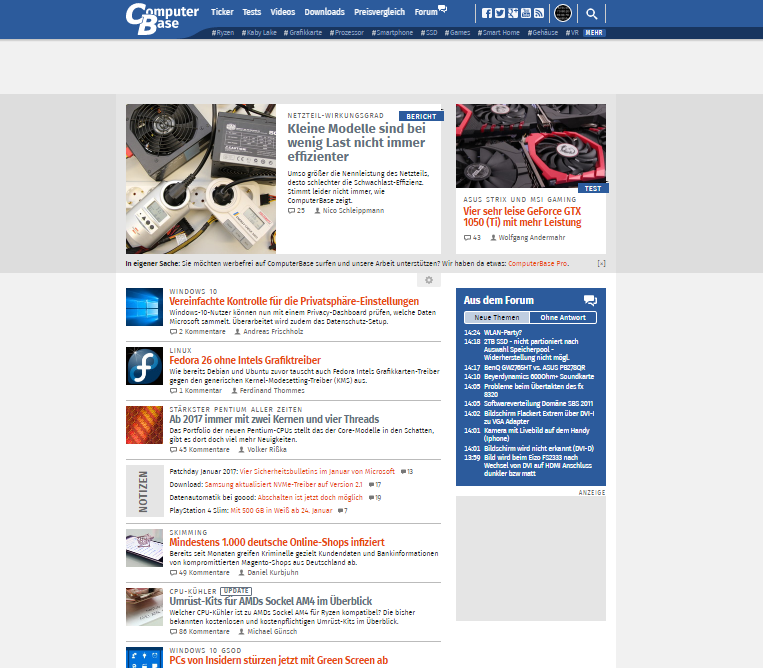Open 'Vier Sicherheitsbulletins im Januar von Microsoft' note
The width and height of the screenshot is (763, 668).
(317, 471)
